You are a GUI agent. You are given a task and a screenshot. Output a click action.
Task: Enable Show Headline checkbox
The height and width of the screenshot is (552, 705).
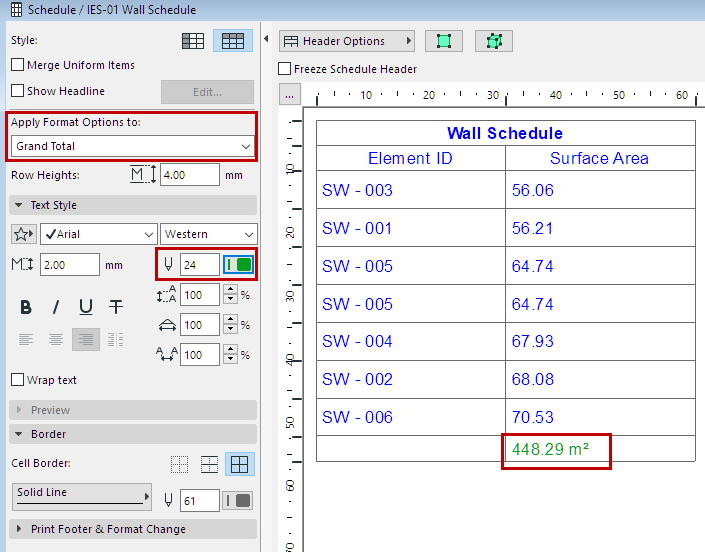pos(18,91)
